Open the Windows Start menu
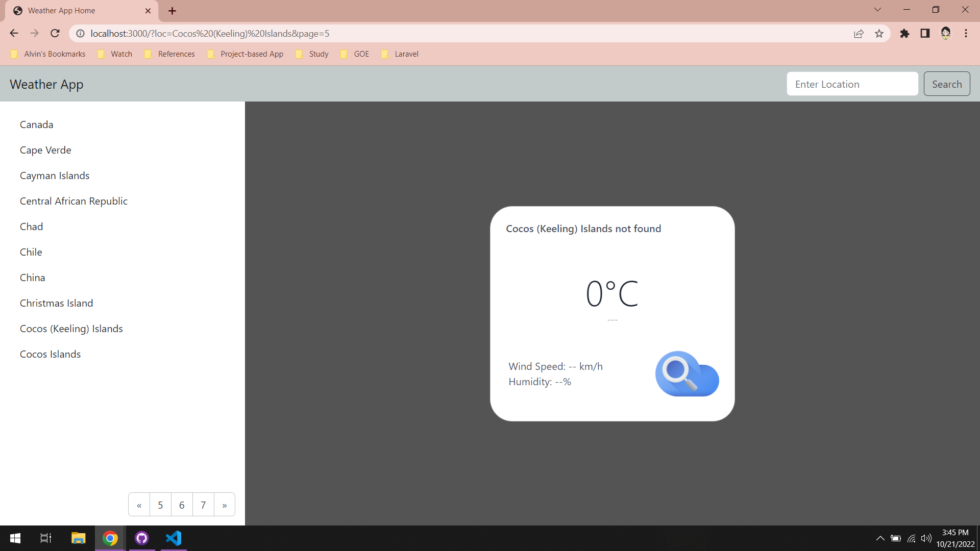The height and width of the screenshot is (551, 980). click(x=15, y=538)
